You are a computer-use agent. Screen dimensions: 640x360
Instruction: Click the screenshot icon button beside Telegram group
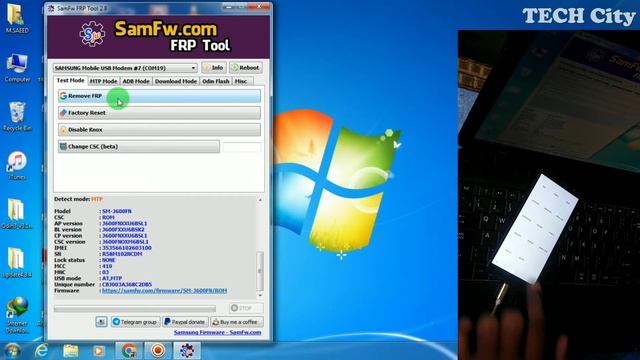tap(102, 322)
